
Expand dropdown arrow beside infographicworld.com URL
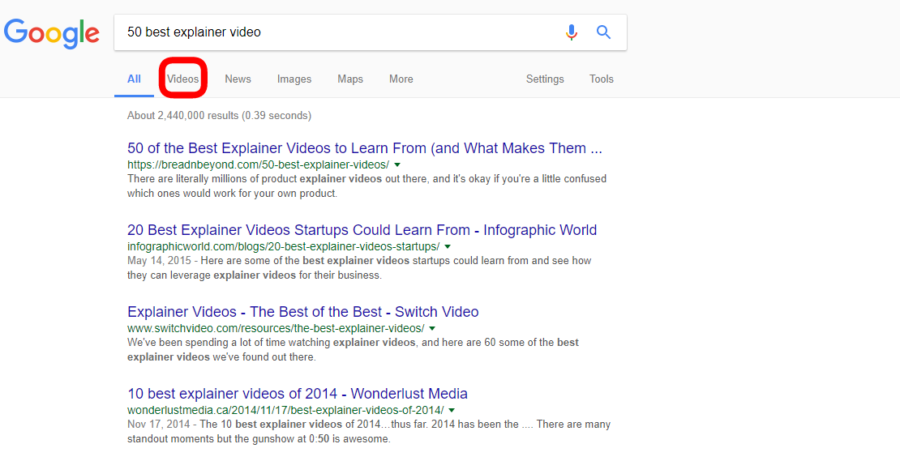[448, 247]
